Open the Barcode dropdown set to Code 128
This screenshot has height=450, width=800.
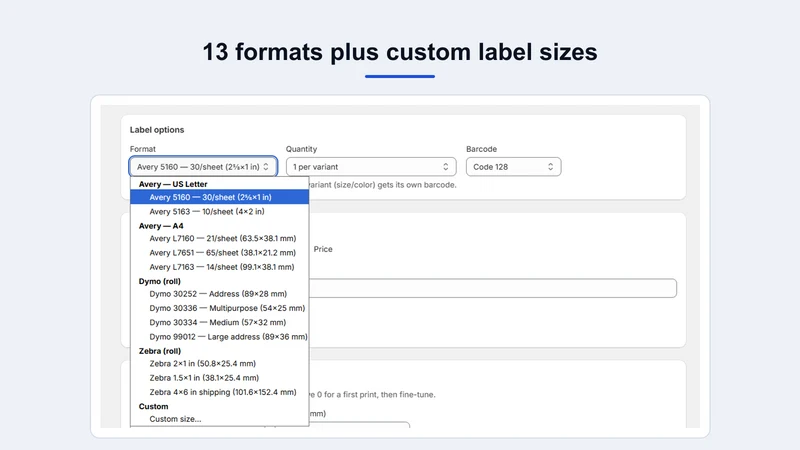point(513,167)
